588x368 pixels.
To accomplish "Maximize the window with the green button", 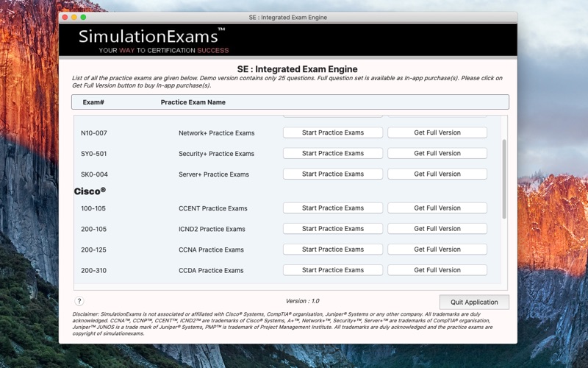I will point(83,17).
